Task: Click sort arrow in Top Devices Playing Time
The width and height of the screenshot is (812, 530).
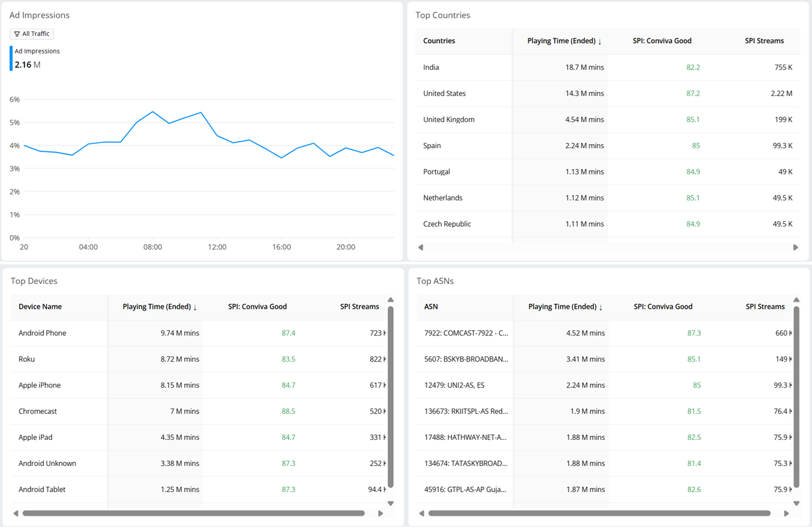Action: point(195,307)
